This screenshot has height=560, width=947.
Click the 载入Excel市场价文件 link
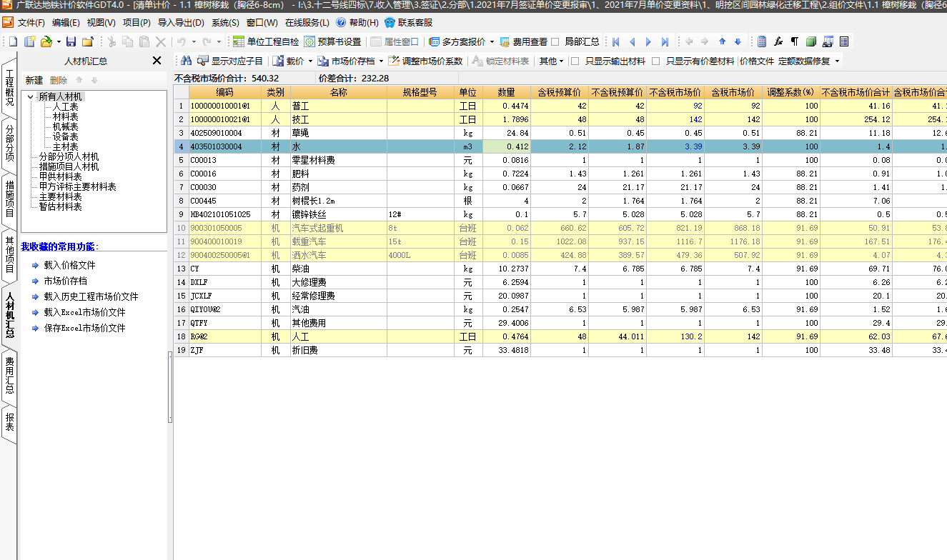(x=84, y=312)
